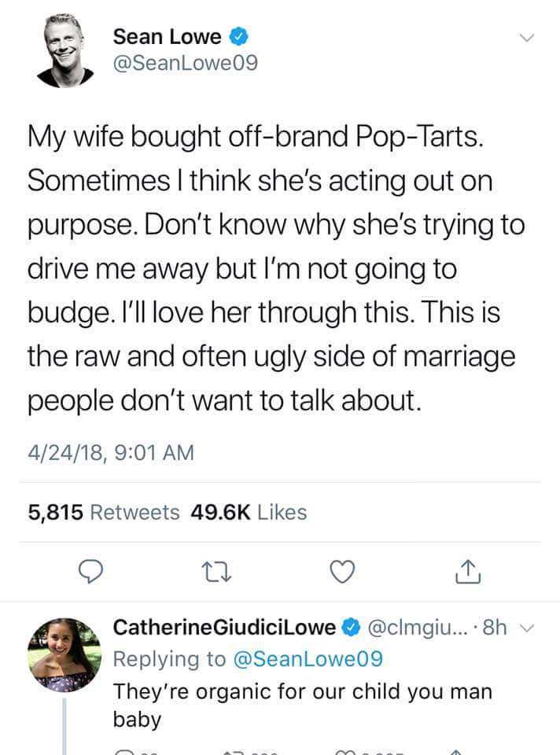This screenshot has width=560, height=755.
Task: Open the reply text "They're organic for our child"
Action: click(x=303, y=692)
